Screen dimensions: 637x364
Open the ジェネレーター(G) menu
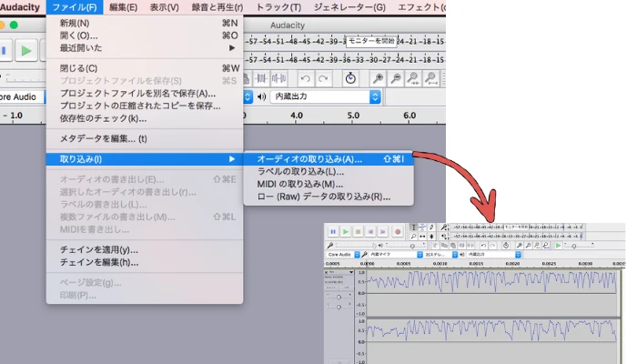[349, 7]
